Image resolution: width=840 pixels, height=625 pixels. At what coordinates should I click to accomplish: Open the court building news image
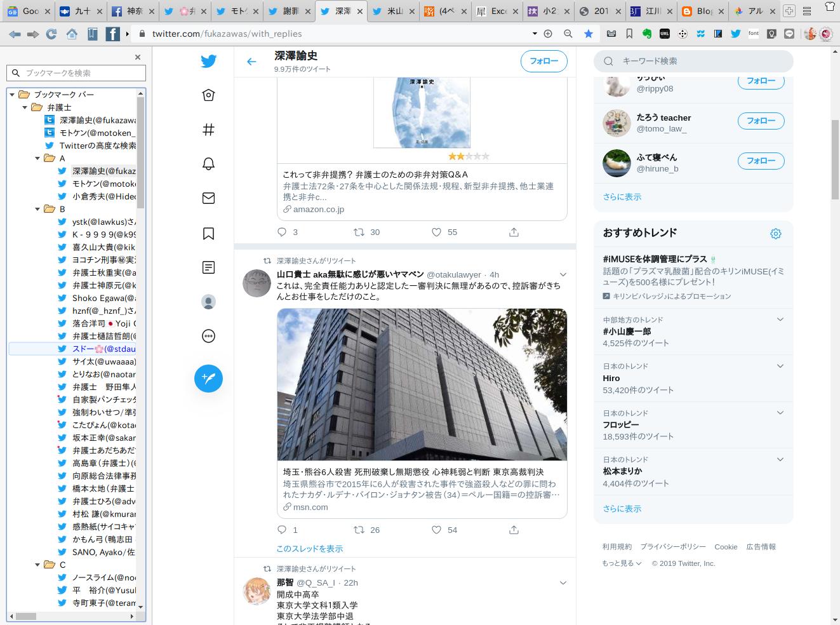[x=422, y=384]
